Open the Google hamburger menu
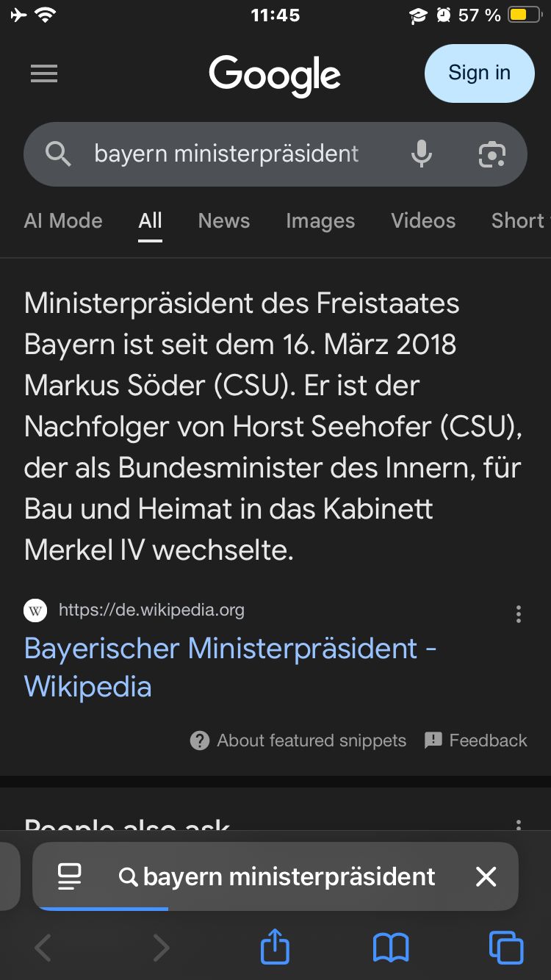This screenshot has width=551, height=980. point(44,73)
